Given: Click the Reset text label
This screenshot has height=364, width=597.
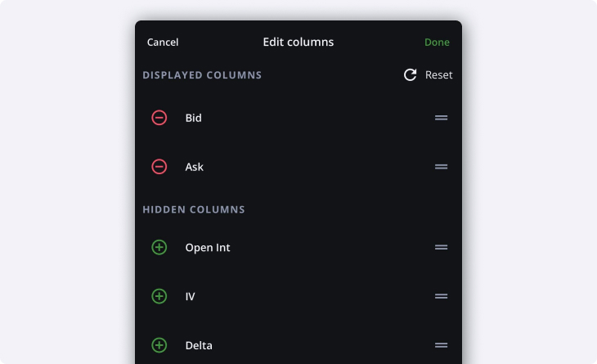Looking at the screenshot, I should pyautogui.click(x=438, y=75).
